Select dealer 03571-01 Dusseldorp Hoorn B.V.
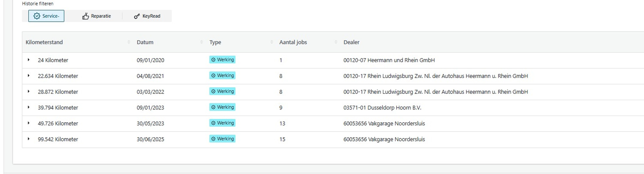644x174 pixels. pos(382,108)
